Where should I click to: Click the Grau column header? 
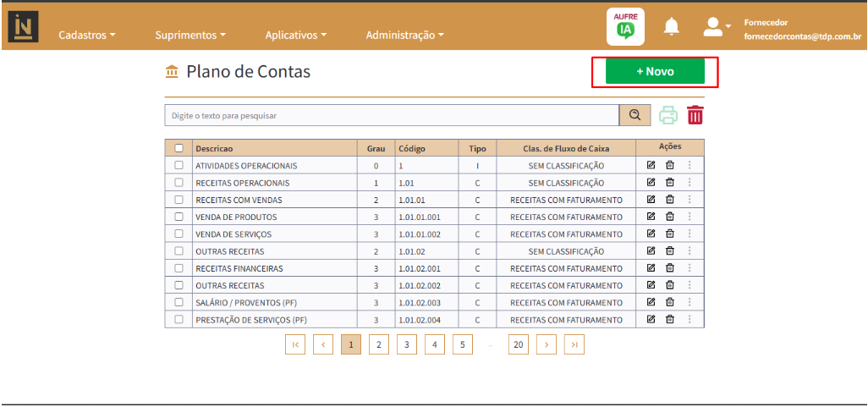(x=376, y=148)
